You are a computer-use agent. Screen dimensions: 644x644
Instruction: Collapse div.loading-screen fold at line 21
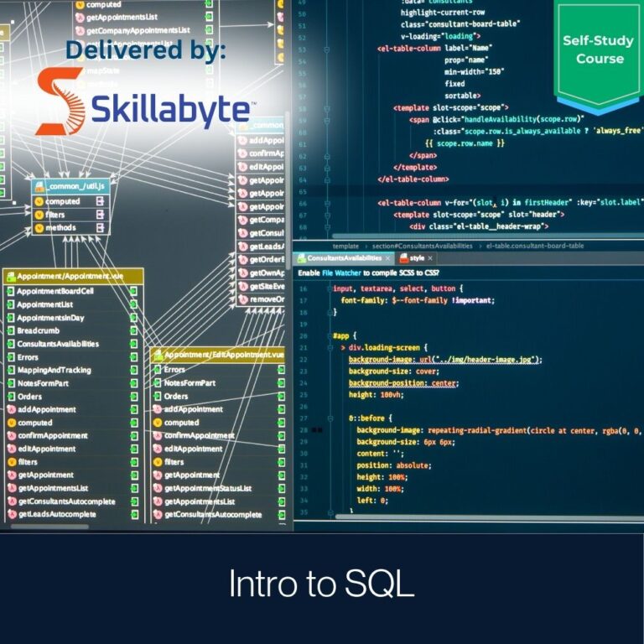330,348
